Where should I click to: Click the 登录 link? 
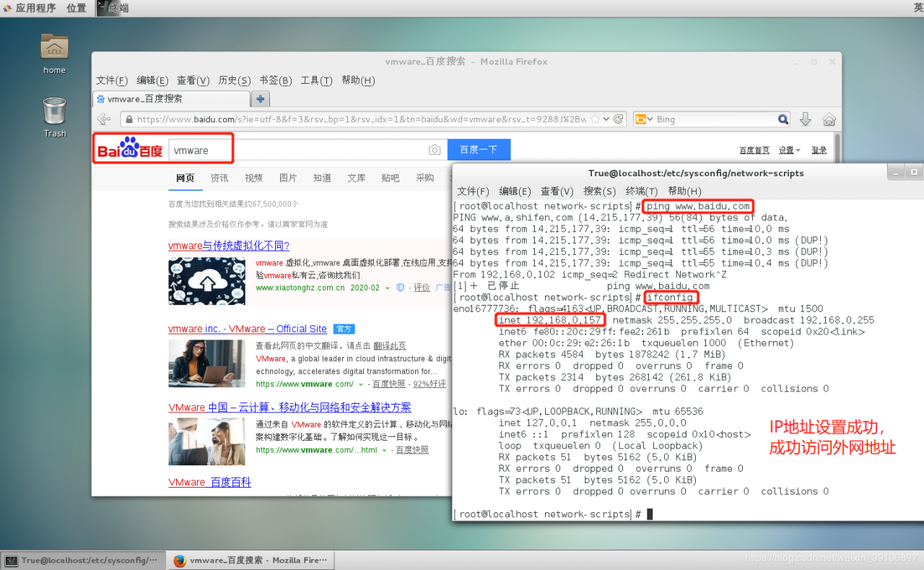click(819, 150)
